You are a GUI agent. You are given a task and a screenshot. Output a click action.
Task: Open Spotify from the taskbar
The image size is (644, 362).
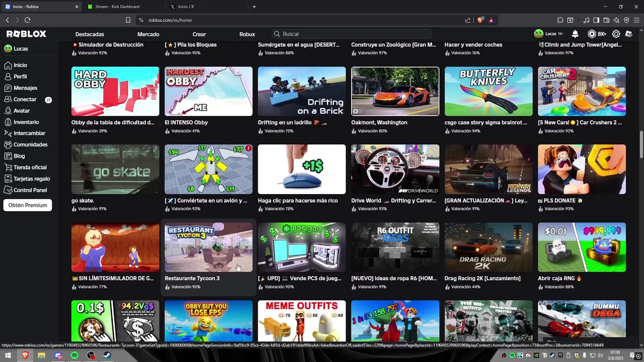[74, 355]
